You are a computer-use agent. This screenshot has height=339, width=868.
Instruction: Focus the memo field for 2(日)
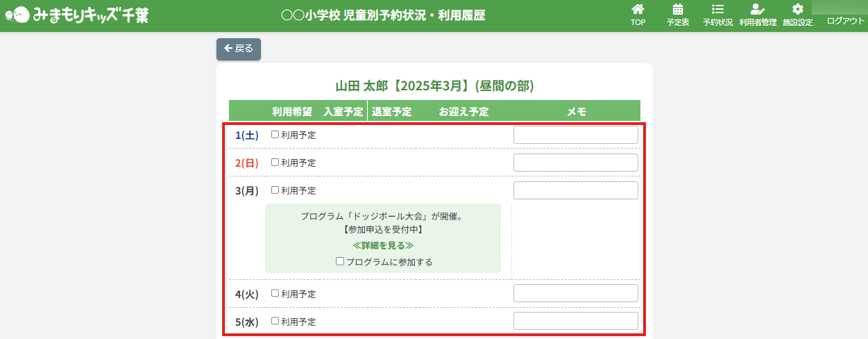[575, 163]
